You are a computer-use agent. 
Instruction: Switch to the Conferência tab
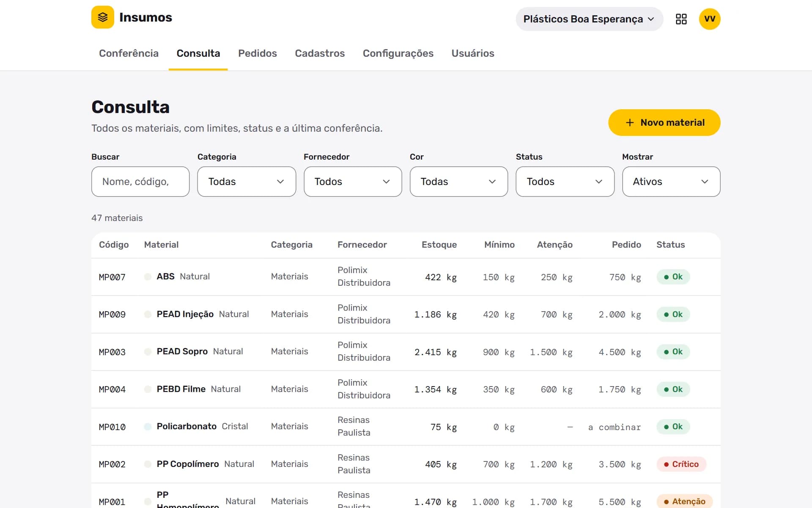click(129, 53)
